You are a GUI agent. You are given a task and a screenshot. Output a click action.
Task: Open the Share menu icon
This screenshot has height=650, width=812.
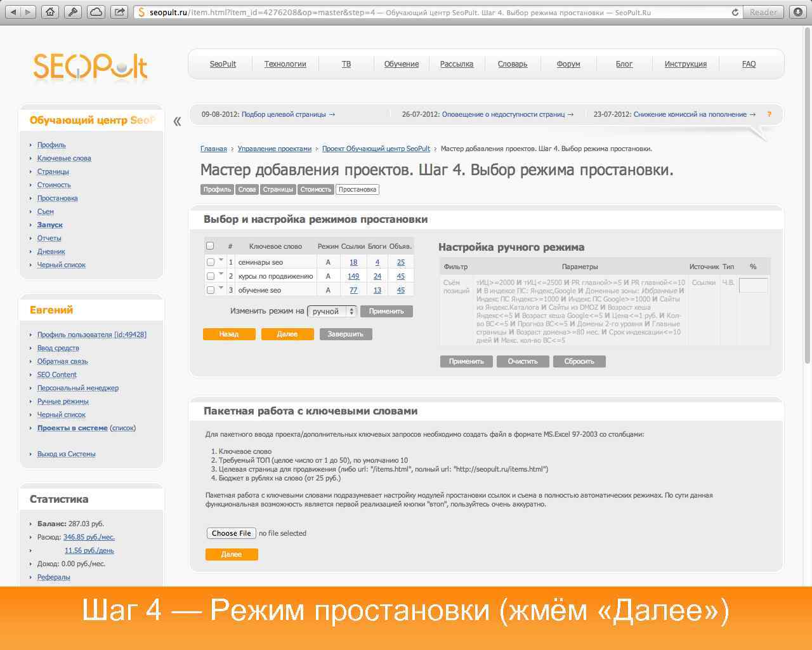[x=118, y=10]
